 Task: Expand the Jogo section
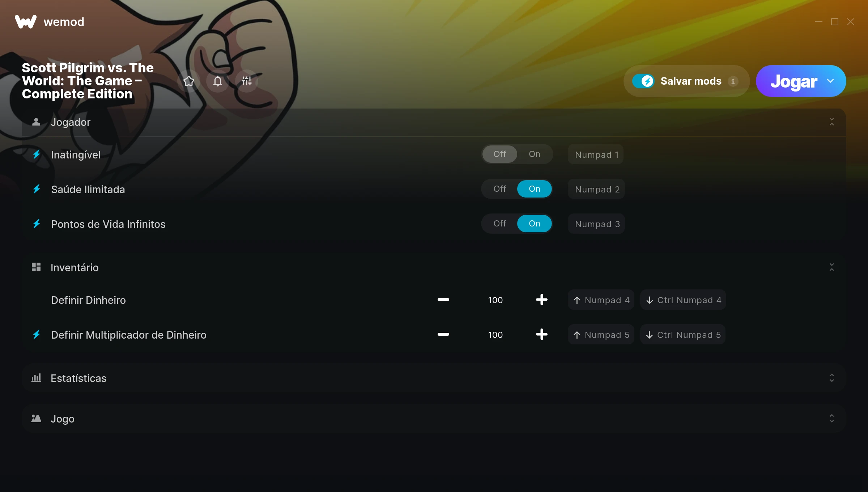coord(832,418)
